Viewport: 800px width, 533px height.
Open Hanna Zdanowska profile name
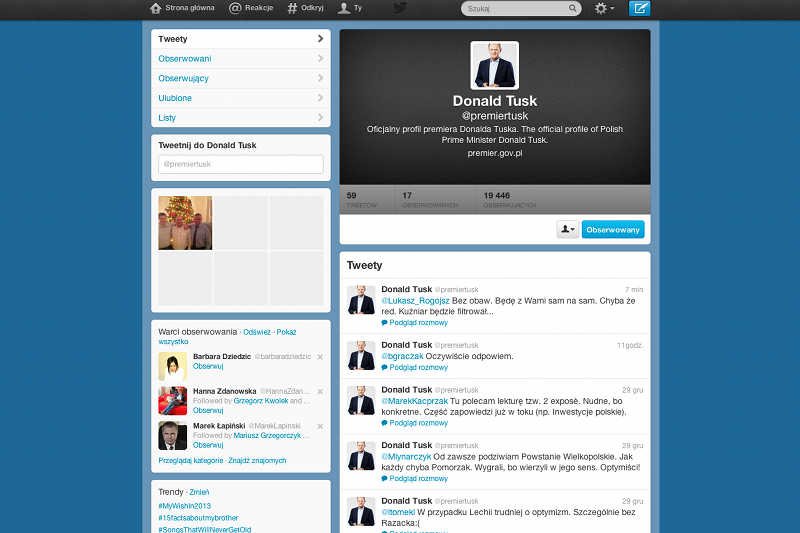[x=224, y=391]
